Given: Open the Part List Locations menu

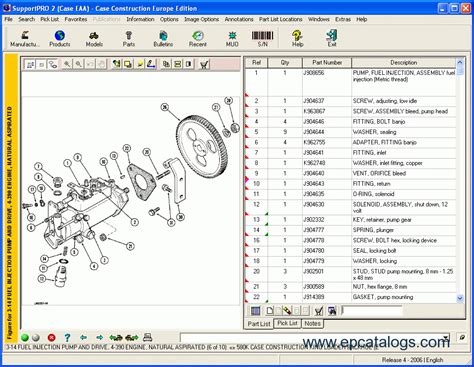Looking at the screenshot, I should pyautogui.click(x=281, y=19).
